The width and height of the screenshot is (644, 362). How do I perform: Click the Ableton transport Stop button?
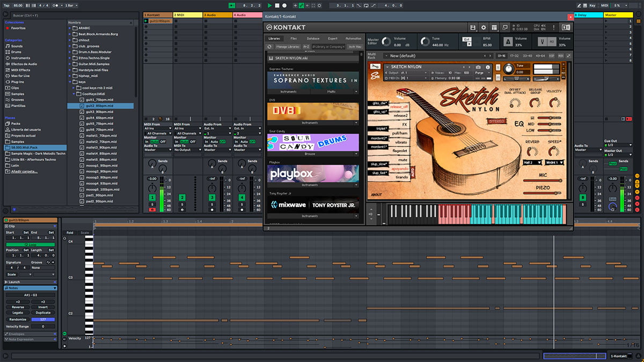click(x=277, y=5)
